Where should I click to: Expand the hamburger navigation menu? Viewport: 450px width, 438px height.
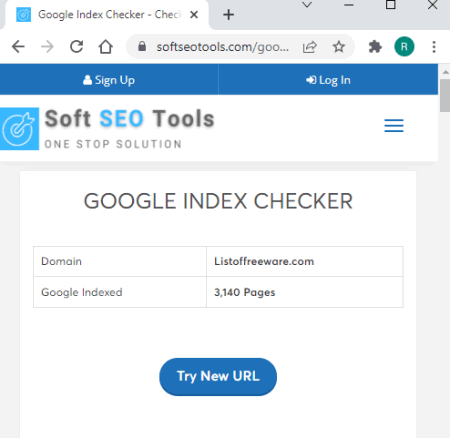coord(394,125)
